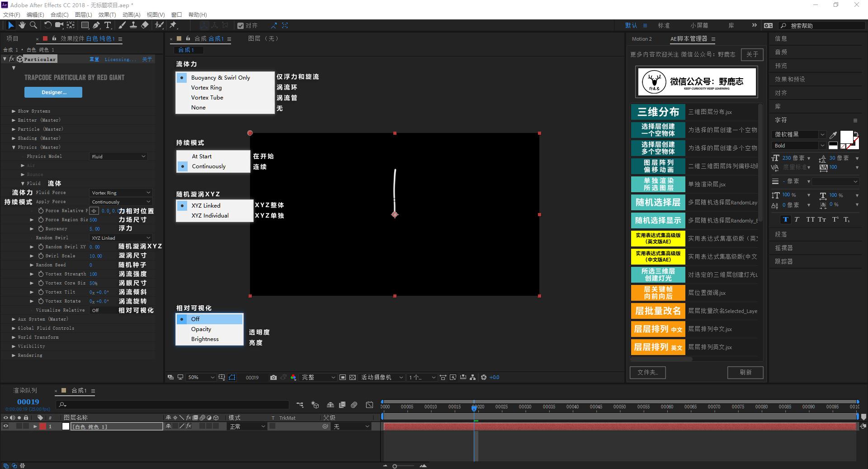Click the 文件夹 folder button
Viewport: 868px width, 469px height.
(x=648, y=372)
